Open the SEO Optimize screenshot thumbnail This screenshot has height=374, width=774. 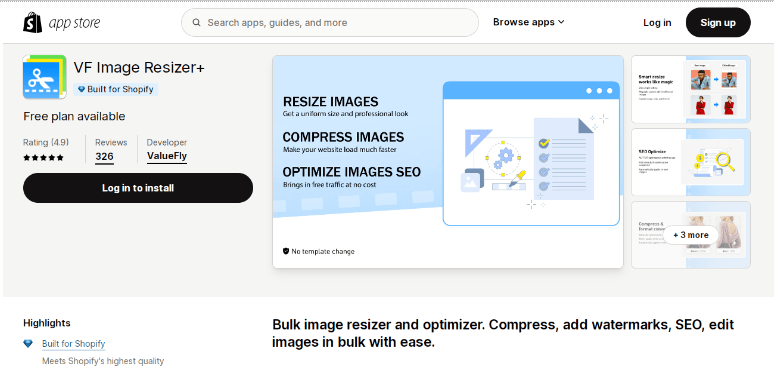(691, 162)
